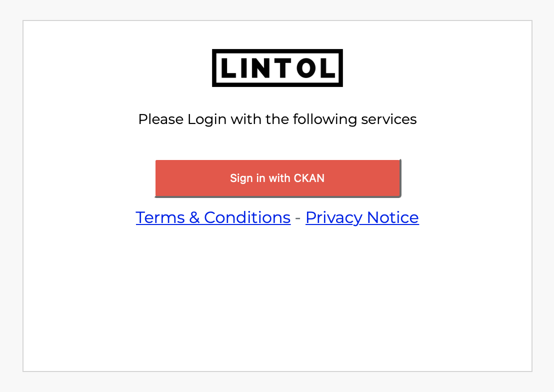Click the login instruction text
The image size is (554, 392).
point(277,119)
